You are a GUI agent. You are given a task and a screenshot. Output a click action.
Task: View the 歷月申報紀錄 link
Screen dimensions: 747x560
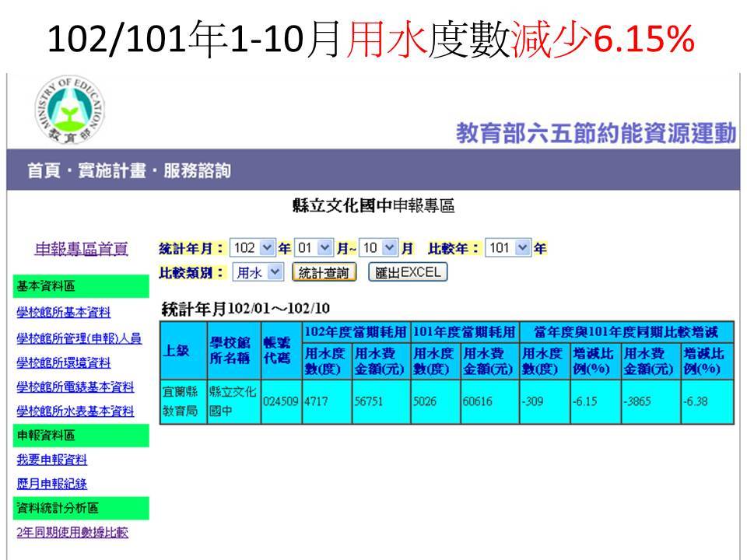point(51,484)
